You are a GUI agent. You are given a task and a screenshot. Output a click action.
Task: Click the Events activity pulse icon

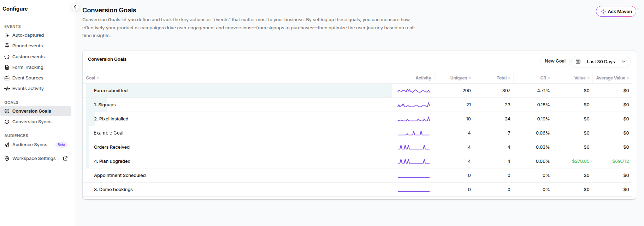coord(7,89)
